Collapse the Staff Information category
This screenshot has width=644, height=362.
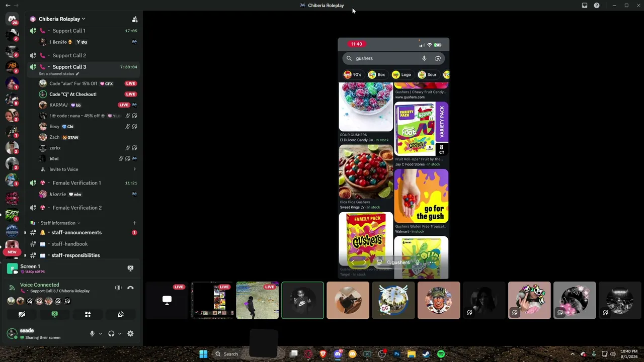tap(58, 223)
